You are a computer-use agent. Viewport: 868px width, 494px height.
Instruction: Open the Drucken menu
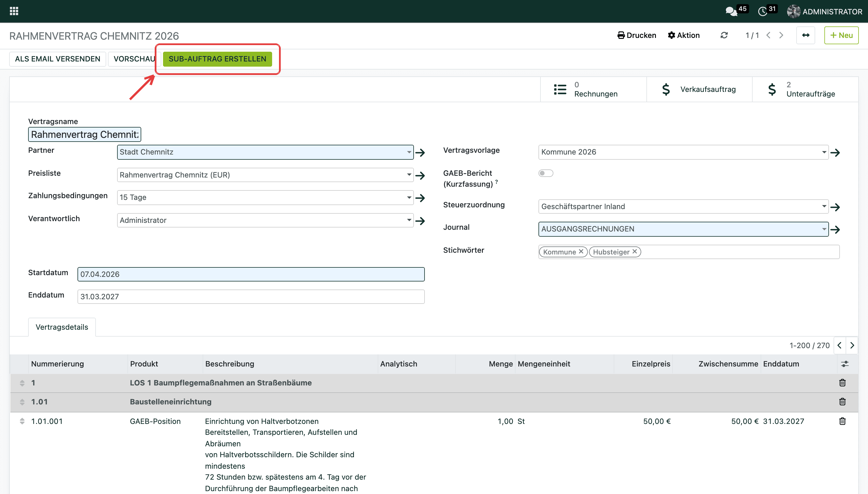(637, 35)
